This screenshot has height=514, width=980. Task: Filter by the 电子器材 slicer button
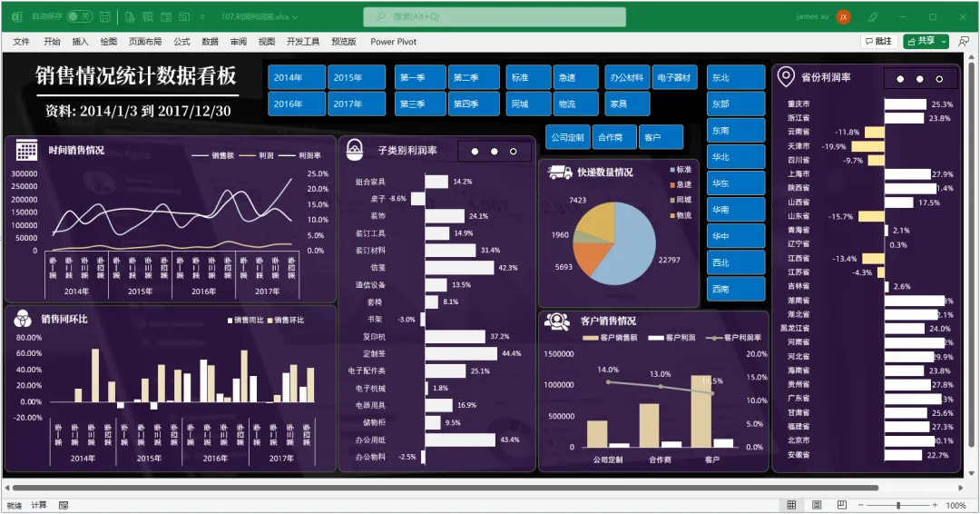coord(675,77)
